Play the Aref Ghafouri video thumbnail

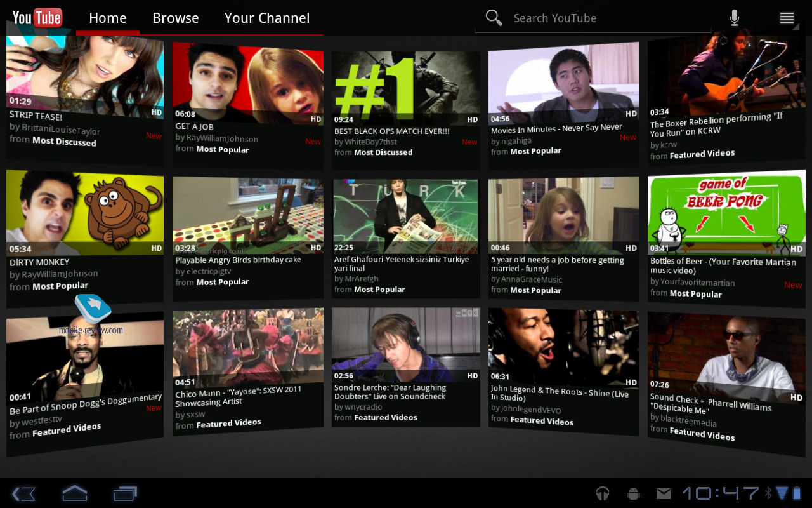[x=405, y=217]
